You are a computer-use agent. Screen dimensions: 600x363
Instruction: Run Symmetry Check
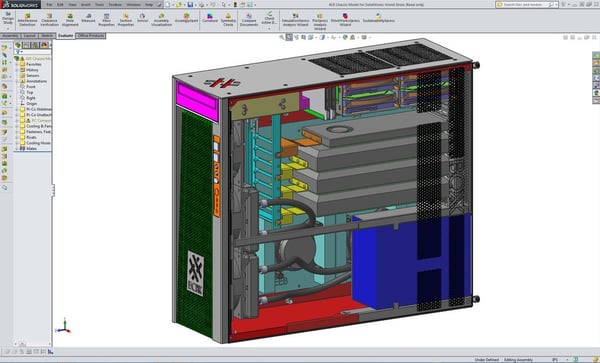point(228,20)
